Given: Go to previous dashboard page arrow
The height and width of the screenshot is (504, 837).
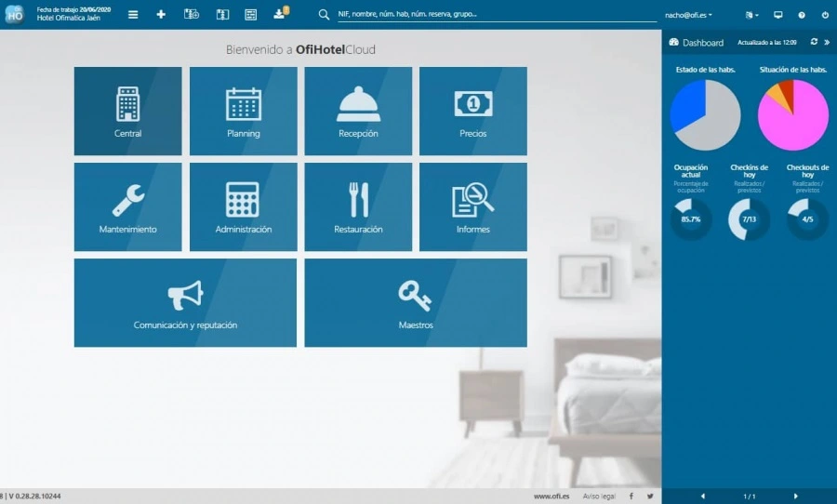Looking at the screenshot, I should [x=702, y=496].
